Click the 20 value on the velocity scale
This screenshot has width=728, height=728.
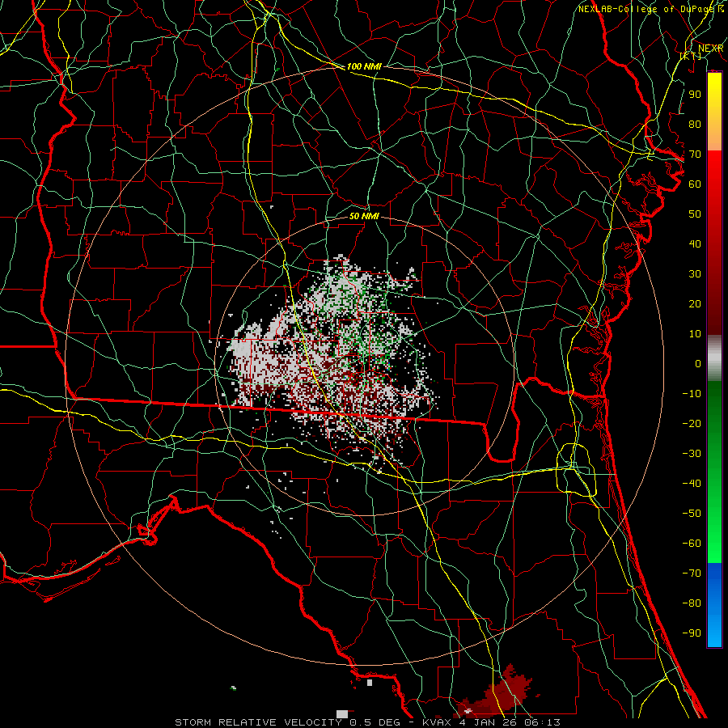(x=695, y=303)
